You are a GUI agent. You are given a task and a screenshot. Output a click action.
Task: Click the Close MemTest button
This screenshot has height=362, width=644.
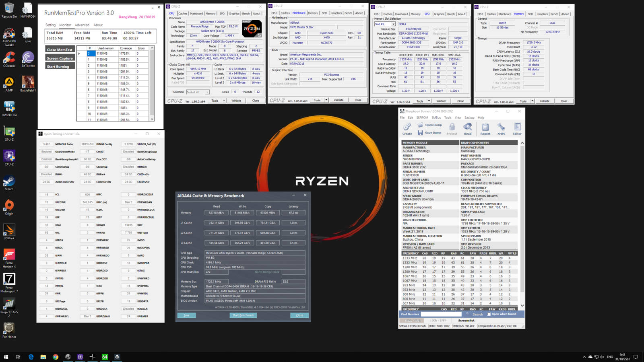[x=60, y=49]
